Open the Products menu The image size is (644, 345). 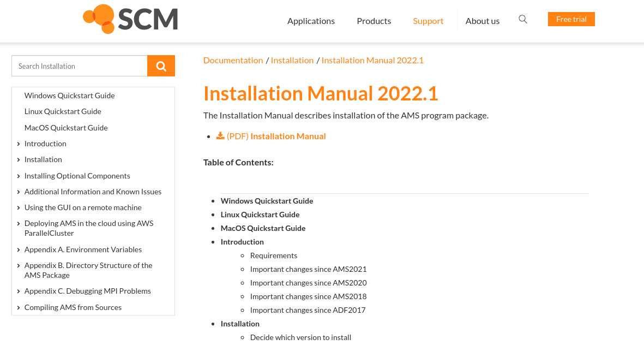pyautogui.click(x=374, y=21)
